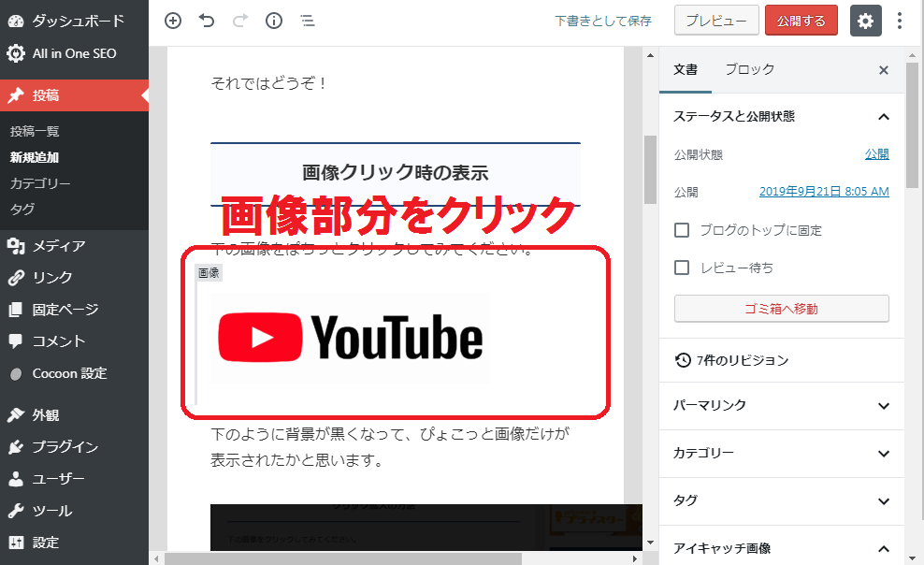Select the YouTube logo image block
924x565 pixels.
tap(351, 338)
